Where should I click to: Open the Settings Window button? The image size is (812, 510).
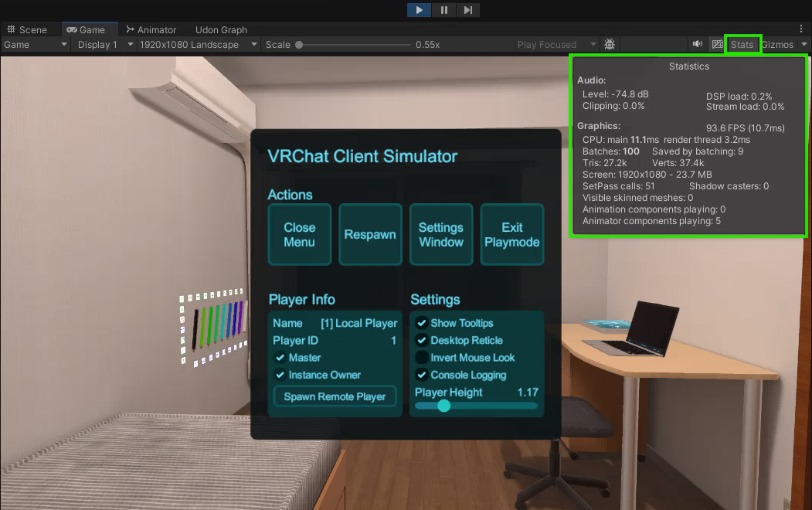pyautogui.click(x=441, y=235)
